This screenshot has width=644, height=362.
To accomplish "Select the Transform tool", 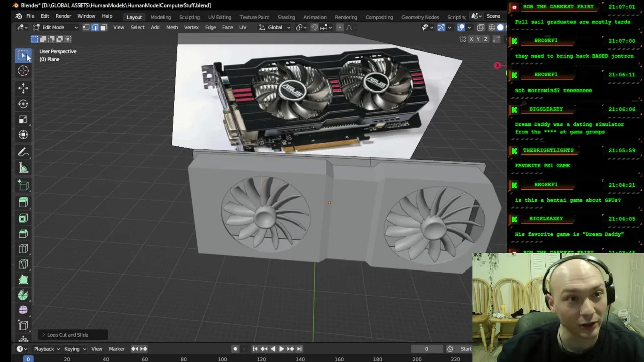I will click(23, 135).
